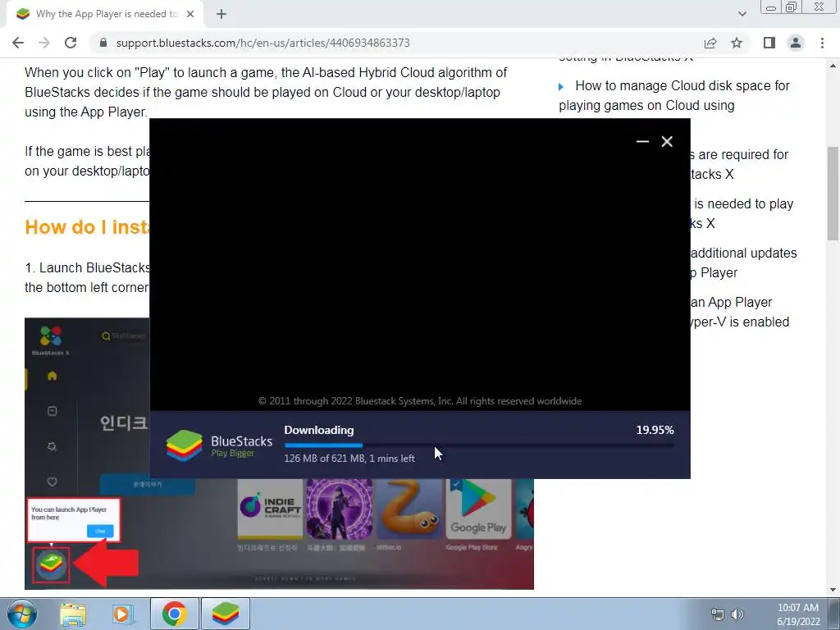Minimize the BlueStacks installer window
840x630 pixels.
pos(642,141)
